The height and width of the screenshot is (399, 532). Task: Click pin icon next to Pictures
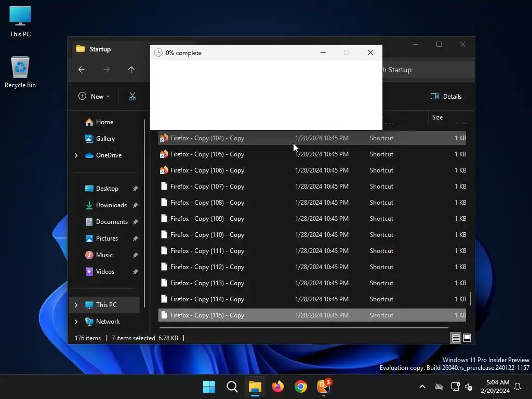tap(136, 238)
